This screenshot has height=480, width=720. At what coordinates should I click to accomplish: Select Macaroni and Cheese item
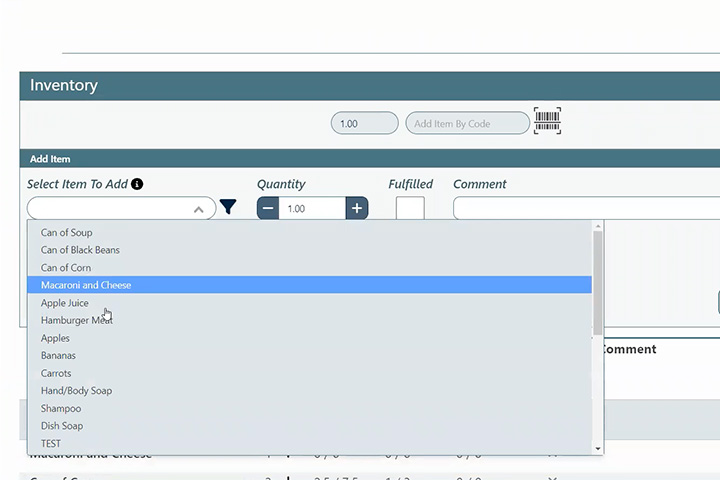tap(86, 285)
